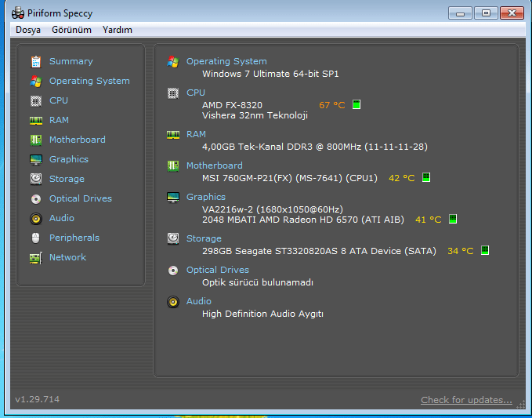Open the Görünüm menu

tap(71, 30)
